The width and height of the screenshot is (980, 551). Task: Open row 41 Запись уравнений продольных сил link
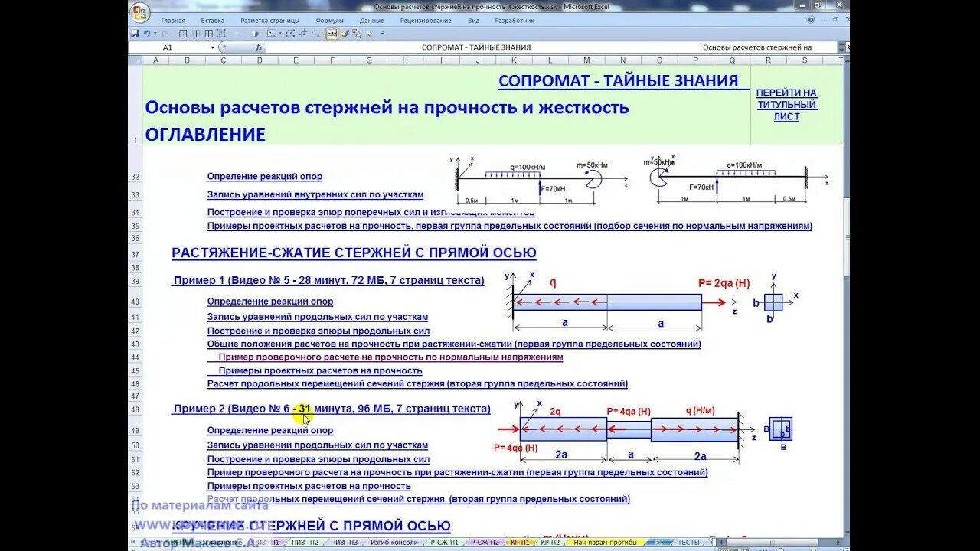[318, 317]
